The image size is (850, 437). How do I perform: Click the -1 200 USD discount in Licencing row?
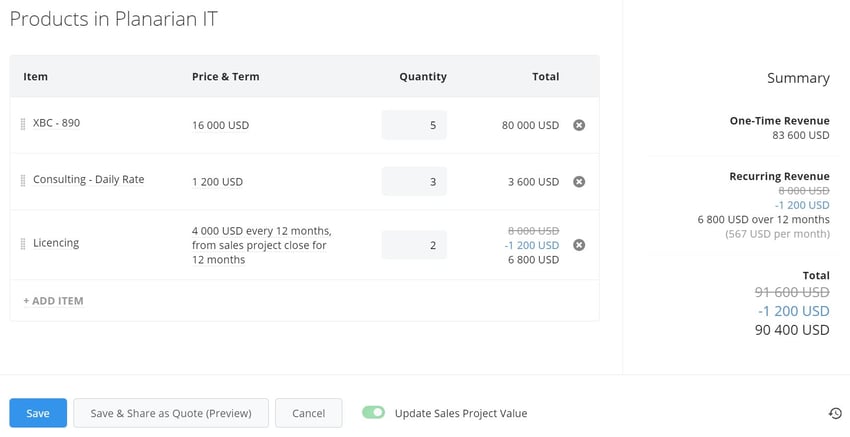click(532, 245)
